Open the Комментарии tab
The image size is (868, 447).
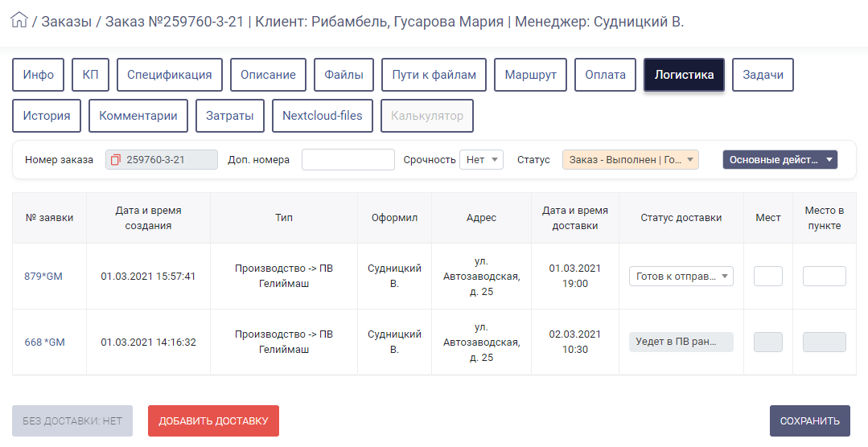pos(138,116)
